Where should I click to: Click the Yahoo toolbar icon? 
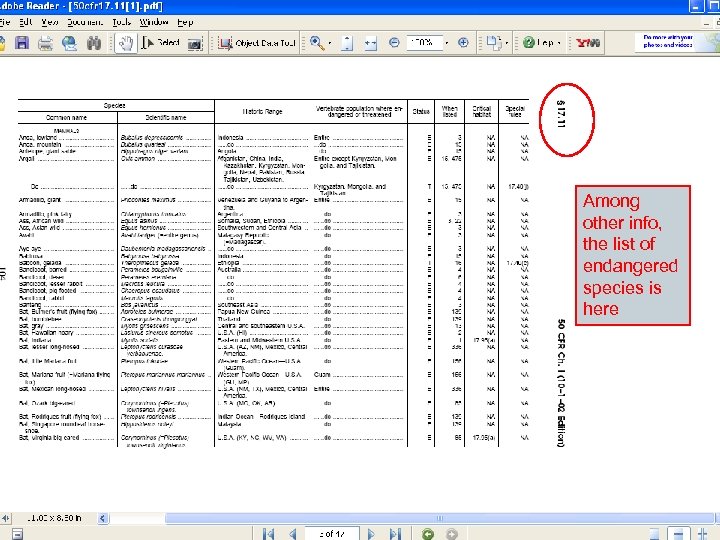[x=588, y=43]
